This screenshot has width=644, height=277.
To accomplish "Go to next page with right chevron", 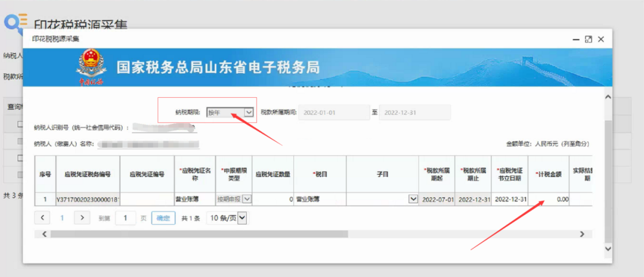I will (82, 217).
